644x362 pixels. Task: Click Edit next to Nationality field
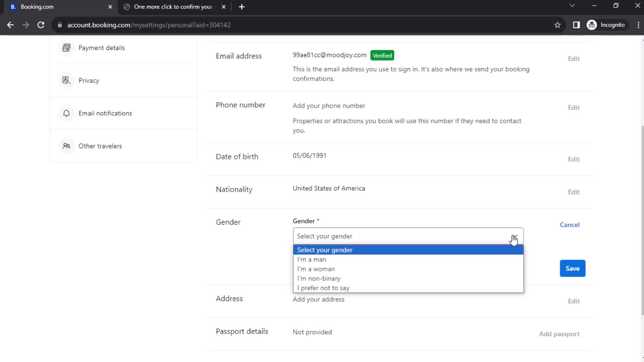[573, 192]
